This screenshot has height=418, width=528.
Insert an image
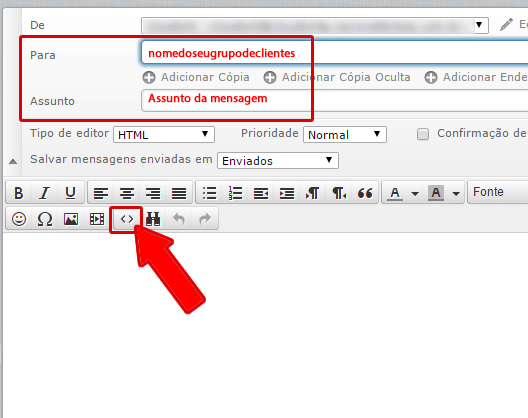pyautogui.click(x=71, y=219)
